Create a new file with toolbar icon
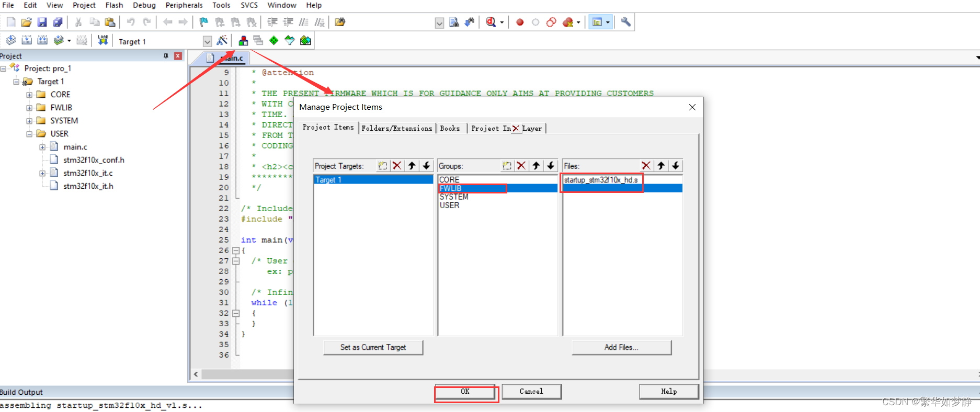980x412 pixels. [x=11, y=22]
